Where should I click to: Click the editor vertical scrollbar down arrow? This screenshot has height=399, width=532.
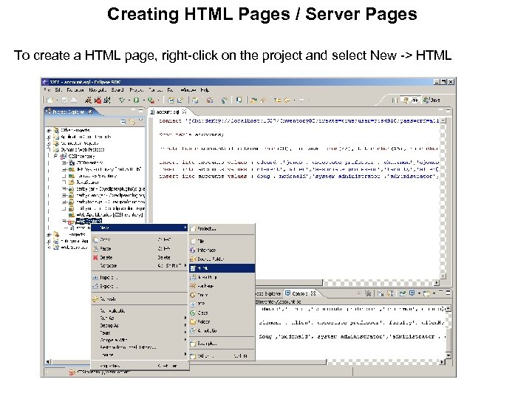[443, 276]
